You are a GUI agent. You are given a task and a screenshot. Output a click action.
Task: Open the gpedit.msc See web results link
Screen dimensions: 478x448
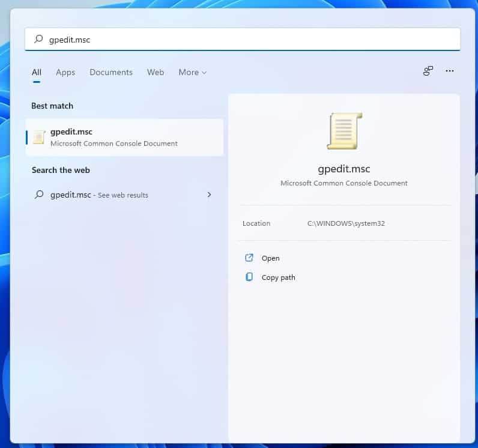click(99, 195)
